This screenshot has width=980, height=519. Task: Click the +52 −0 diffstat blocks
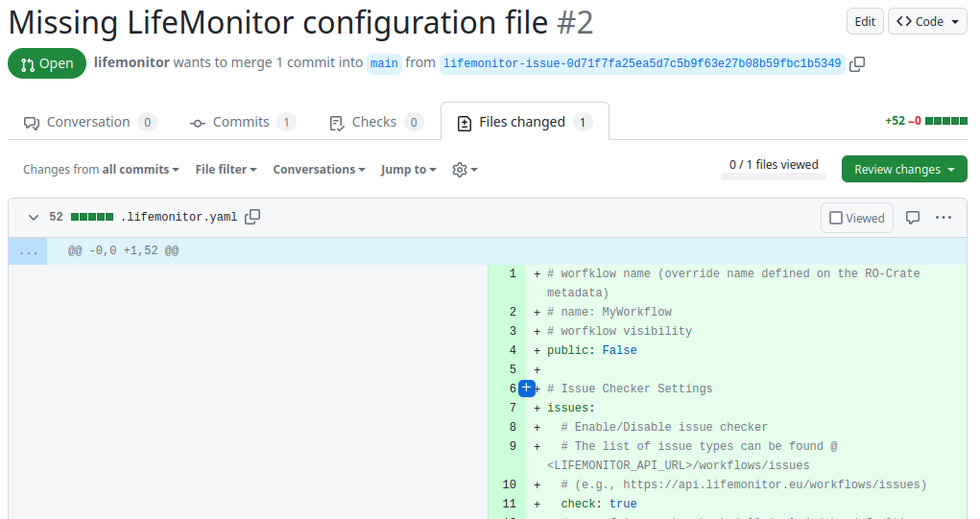[x=946, y=121]
